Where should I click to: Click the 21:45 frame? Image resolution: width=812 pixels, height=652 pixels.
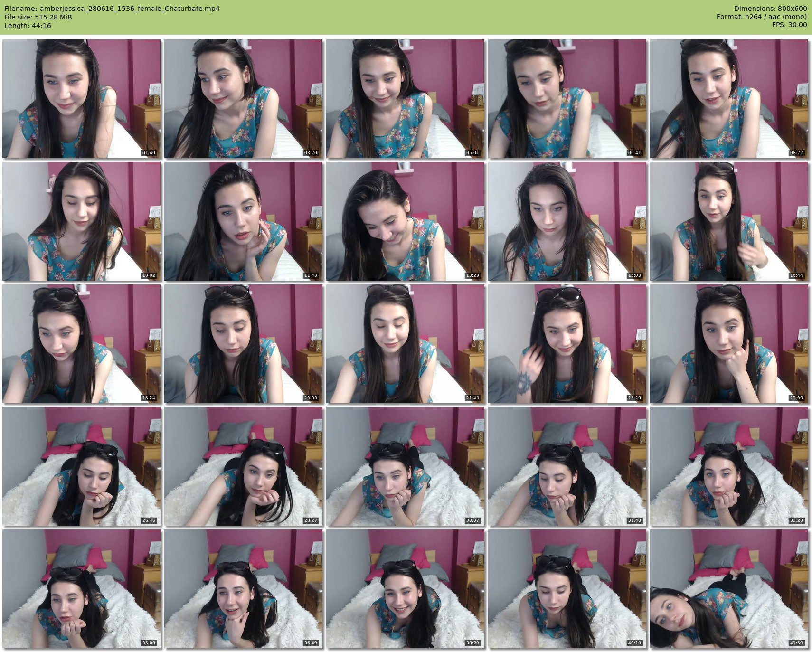pyautogui.click(x=405, y=344)
